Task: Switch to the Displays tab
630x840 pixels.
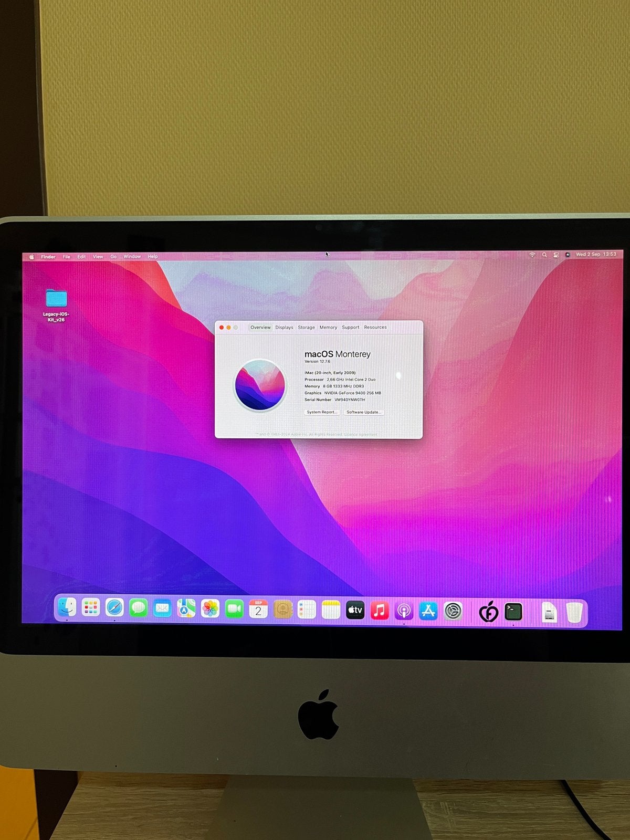Action: (x=284, y=327)
